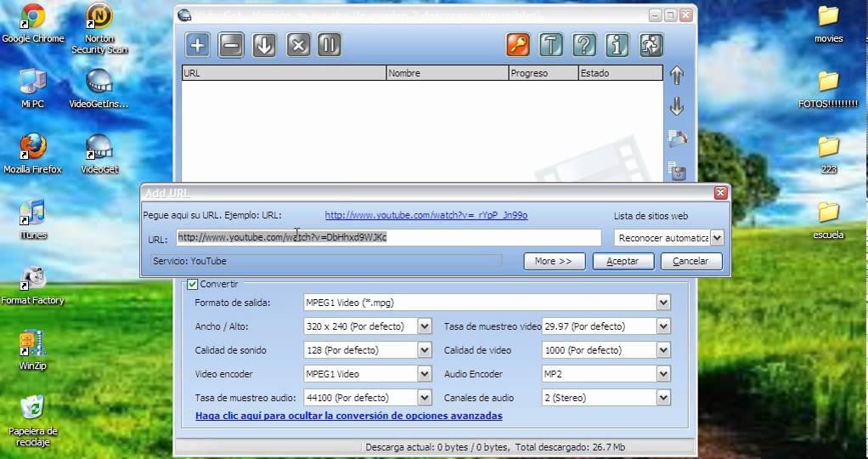Click the lowest icon beside the download list
The width and height of the screenshot is (868, 459).
point(677,171)
